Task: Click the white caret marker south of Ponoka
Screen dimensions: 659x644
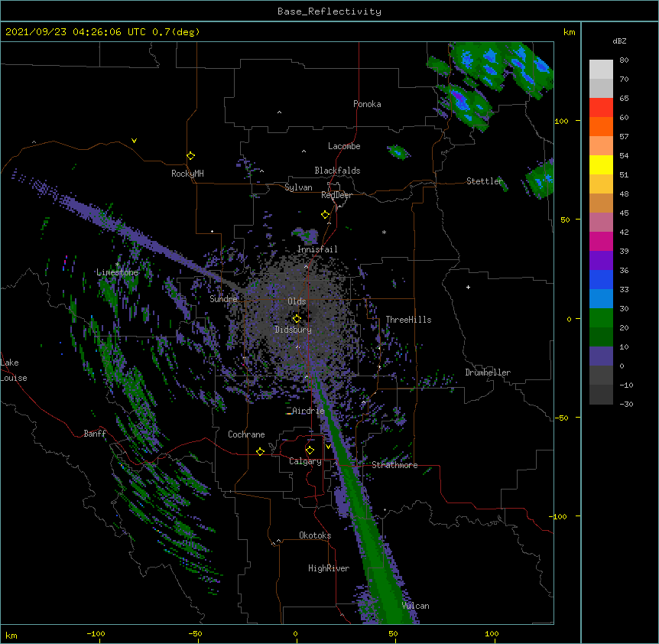Action: coord(280,112)
